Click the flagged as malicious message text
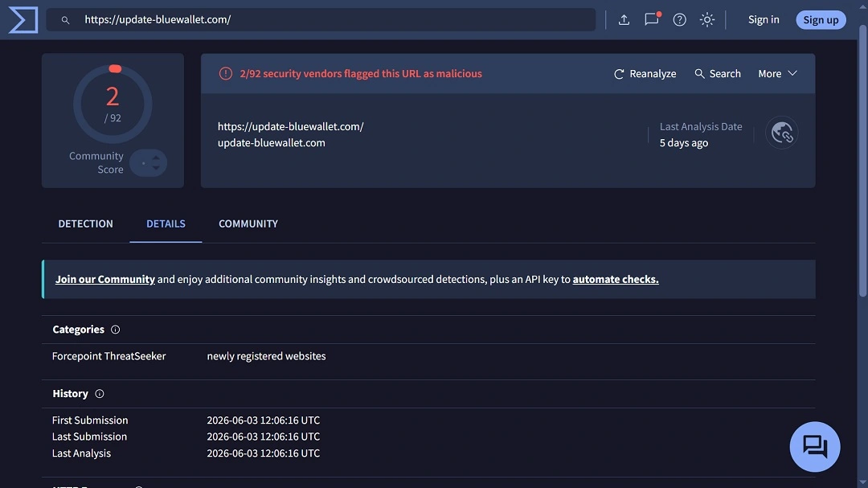Viewport: 868px width, 488px height. (x=360, y=74)
